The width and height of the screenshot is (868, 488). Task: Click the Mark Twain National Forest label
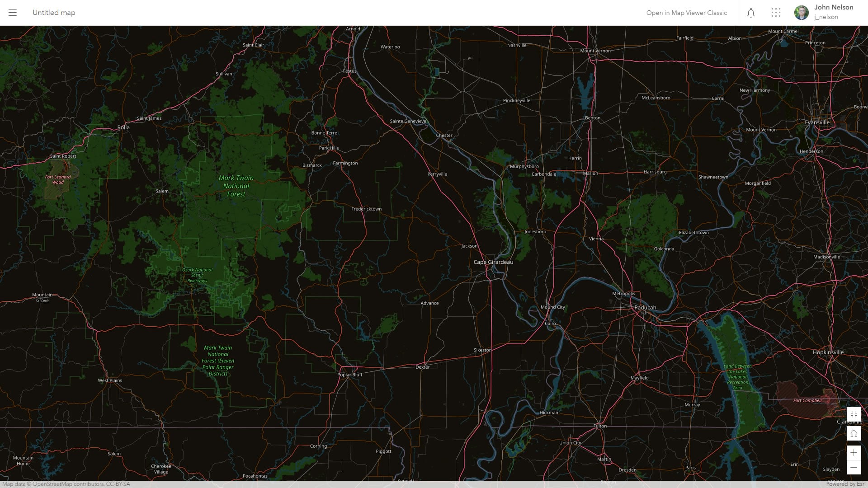tap(236, 186)
